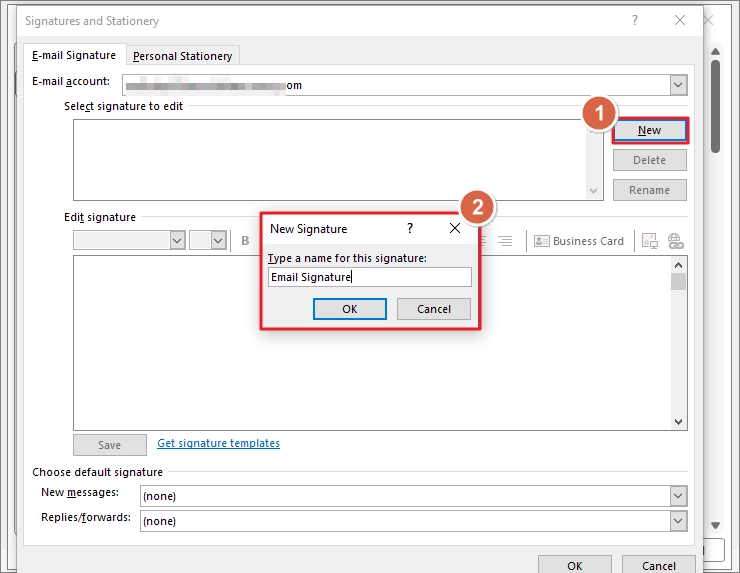Viewport: 740px width, 573px height.
Task: Select the E-mail Signature tab
Action: click(x=74, y=55)
